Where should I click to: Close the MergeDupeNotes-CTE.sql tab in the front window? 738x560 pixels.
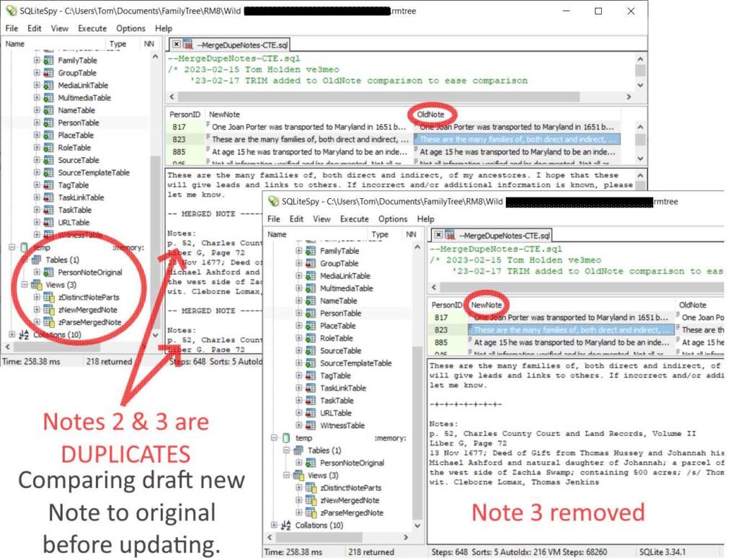pos(438,235)
